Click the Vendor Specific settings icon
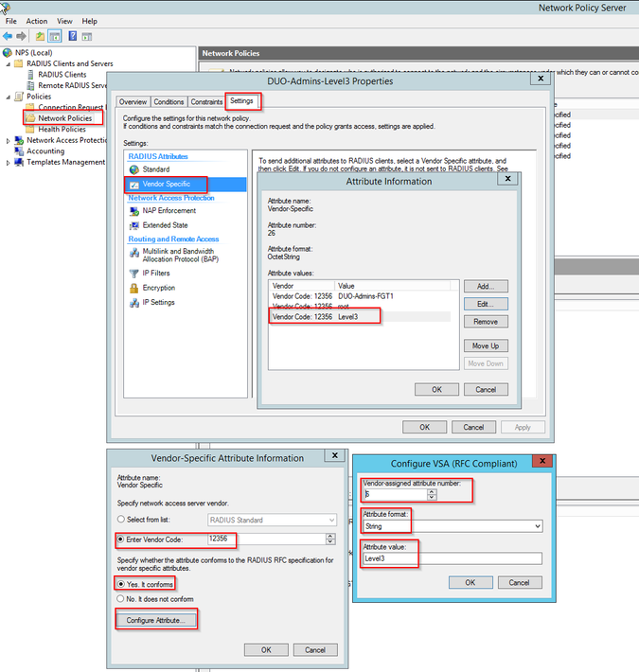Screen dimensions: 639x672 134,185
